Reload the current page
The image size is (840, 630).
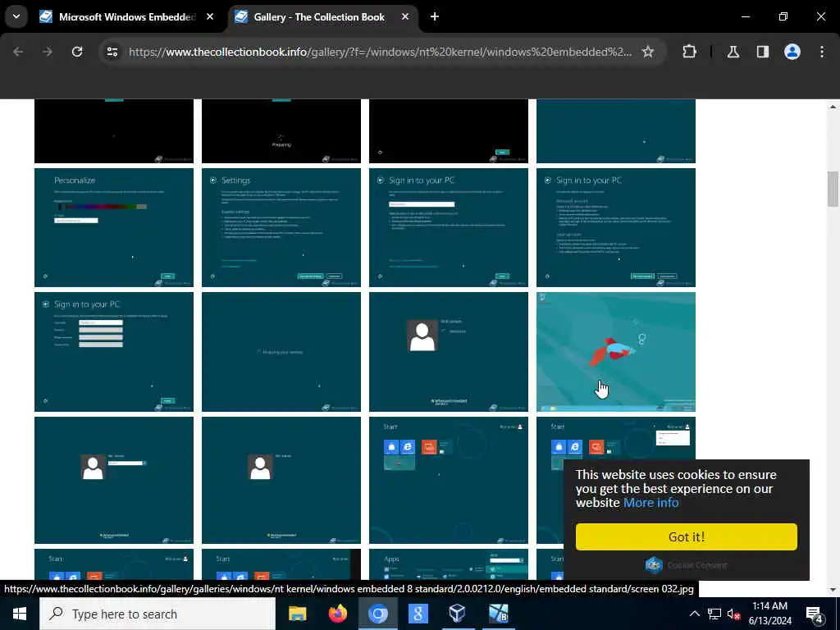click(77, 52)
